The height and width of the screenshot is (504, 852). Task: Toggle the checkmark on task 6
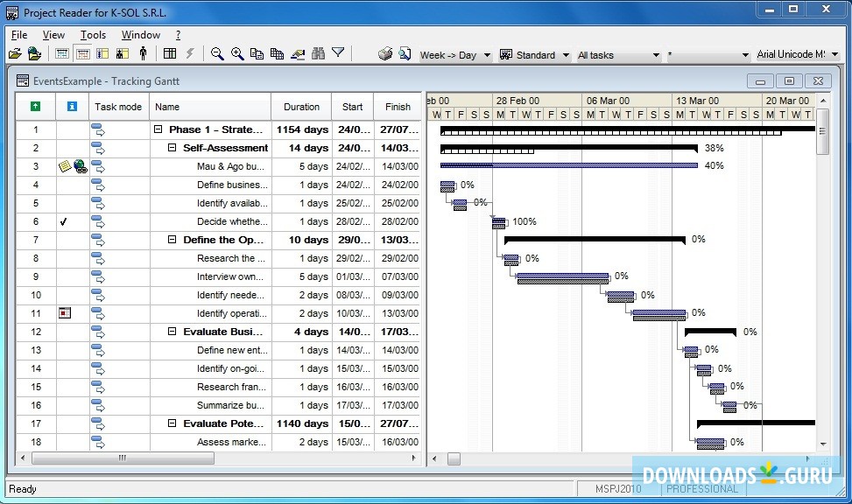63,221
